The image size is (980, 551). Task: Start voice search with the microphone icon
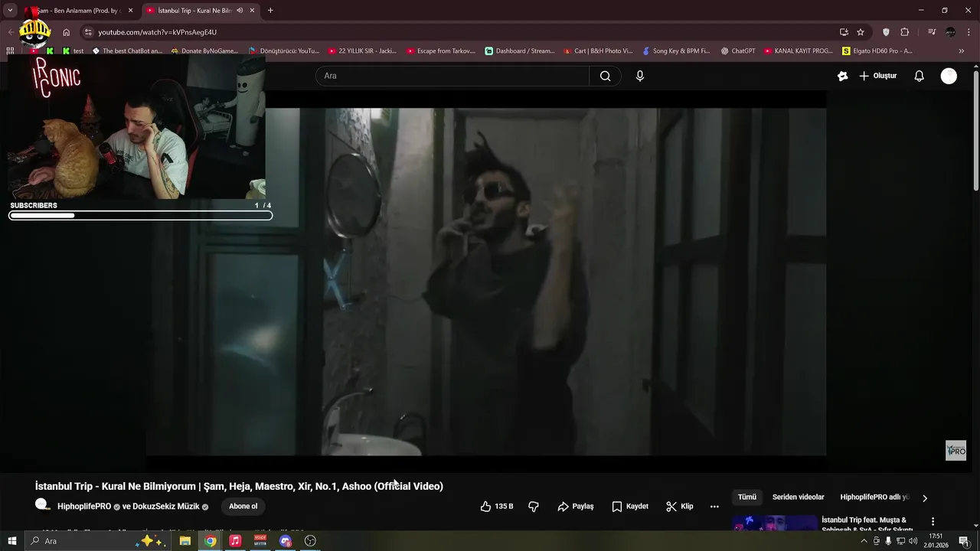click(x=640, y=76)
